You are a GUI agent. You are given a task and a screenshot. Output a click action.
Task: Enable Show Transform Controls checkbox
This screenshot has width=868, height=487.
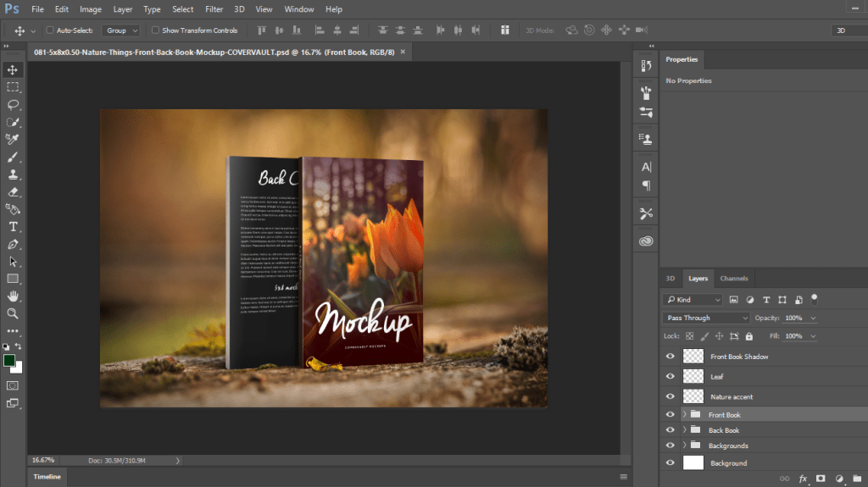[x=155, y=30]
